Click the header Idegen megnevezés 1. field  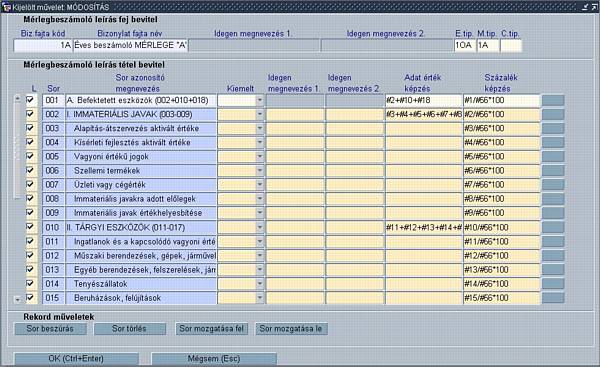254,45
